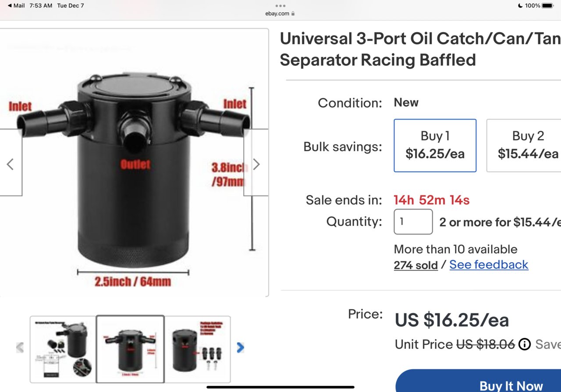
Task: Select first thumbnail showing catch can kit
Action: click(63, 349)
